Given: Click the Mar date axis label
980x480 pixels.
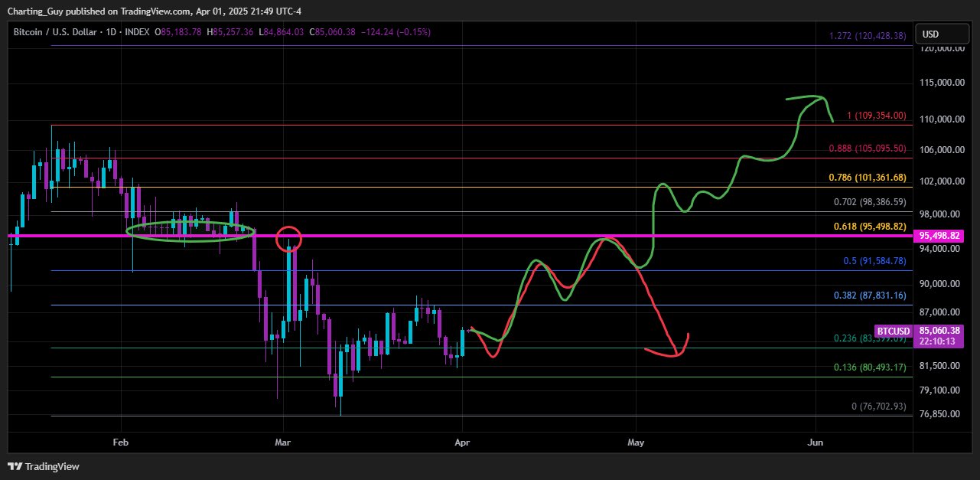Looking at the screenshot, I should [284, 442].
